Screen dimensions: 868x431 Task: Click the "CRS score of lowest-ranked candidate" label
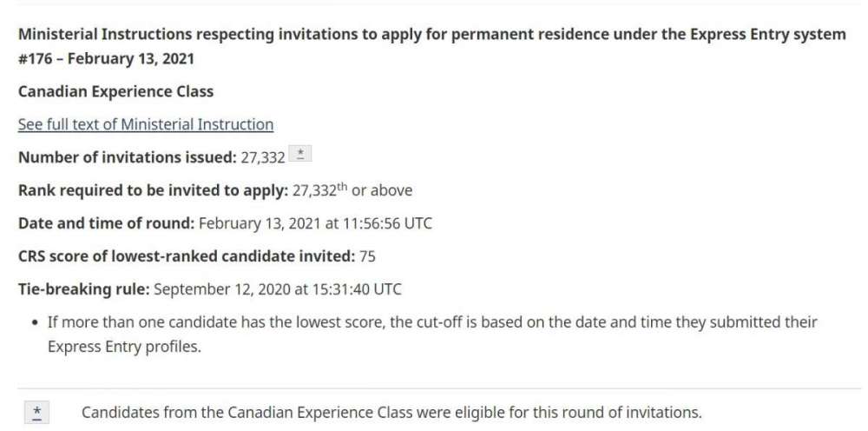coord(186,256)
